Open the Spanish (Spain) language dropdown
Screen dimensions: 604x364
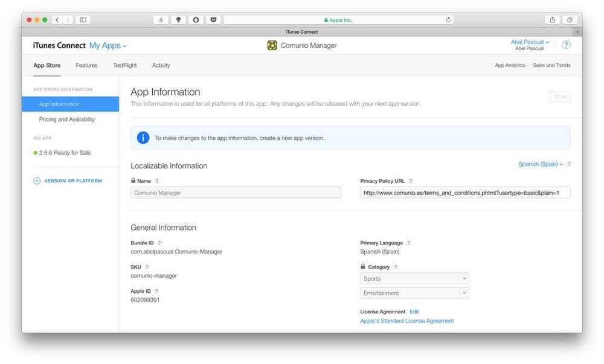pyautogui.click(x=541, y=164)
